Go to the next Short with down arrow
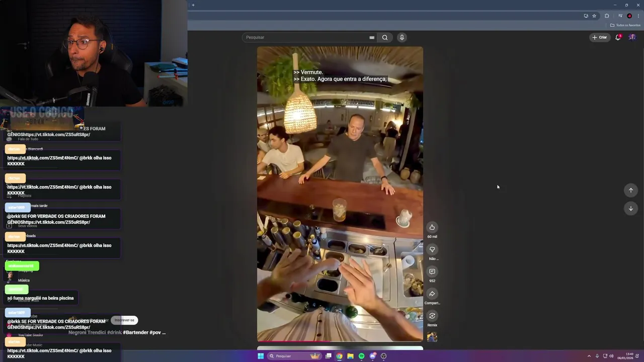The height and width of the screenshot is (362, 644). pyautogui.click(x=630, y=208)
